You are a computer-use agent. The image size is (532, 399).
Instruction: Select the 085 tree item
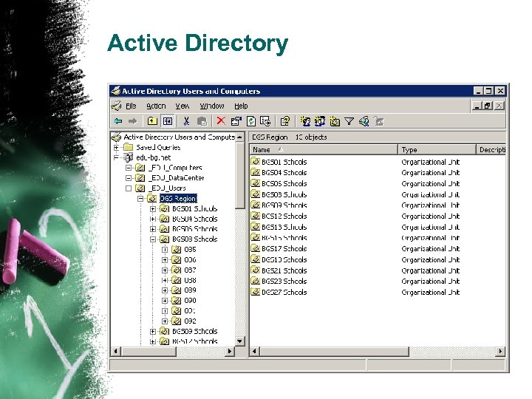190,250
